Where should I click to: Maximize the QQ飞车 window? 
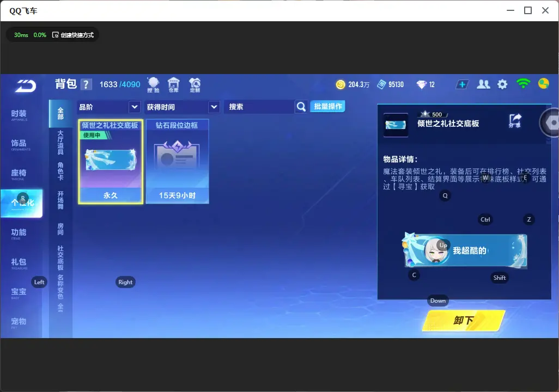[528, 11]
